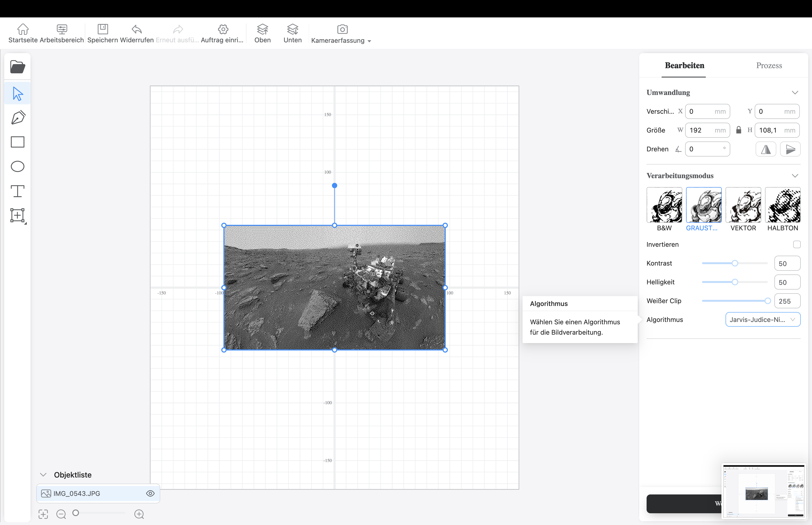Viewport: 812px width, 525px height.
Task: Collapse the Umwandlung section
Action: coord(795,93)
